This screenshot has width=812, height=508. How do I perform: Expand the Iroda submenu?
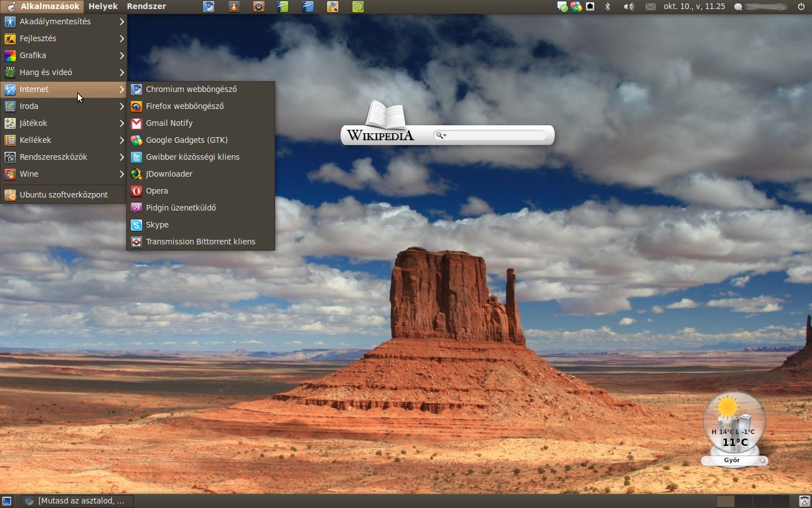click(x=64, y=106)
